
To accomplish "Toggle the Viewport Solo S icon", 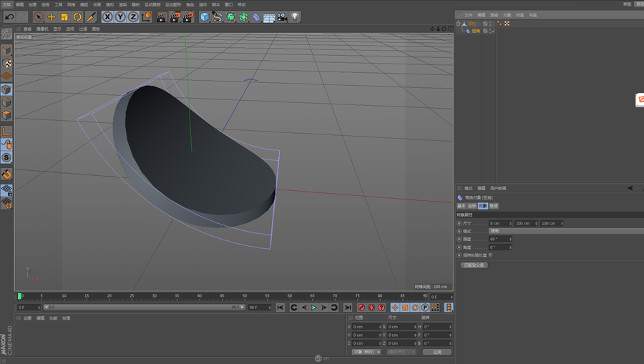I will pyautogui.click(x=6, y=157).
